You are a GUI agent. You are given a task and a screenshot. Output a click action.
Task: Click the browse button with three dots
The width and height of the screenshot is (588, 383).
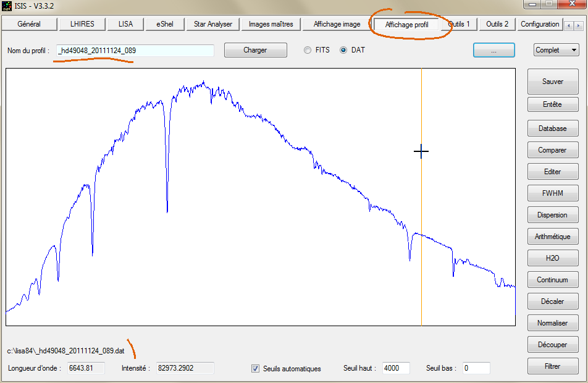493,51
